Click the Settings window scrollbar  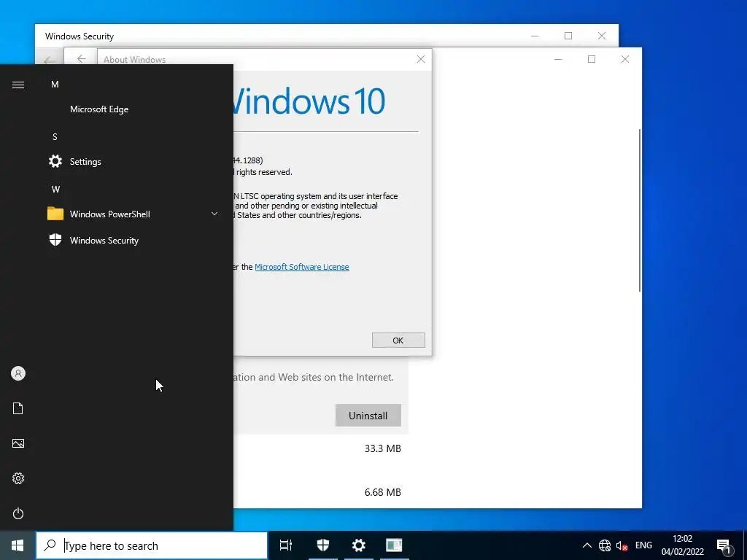[639, 211]
